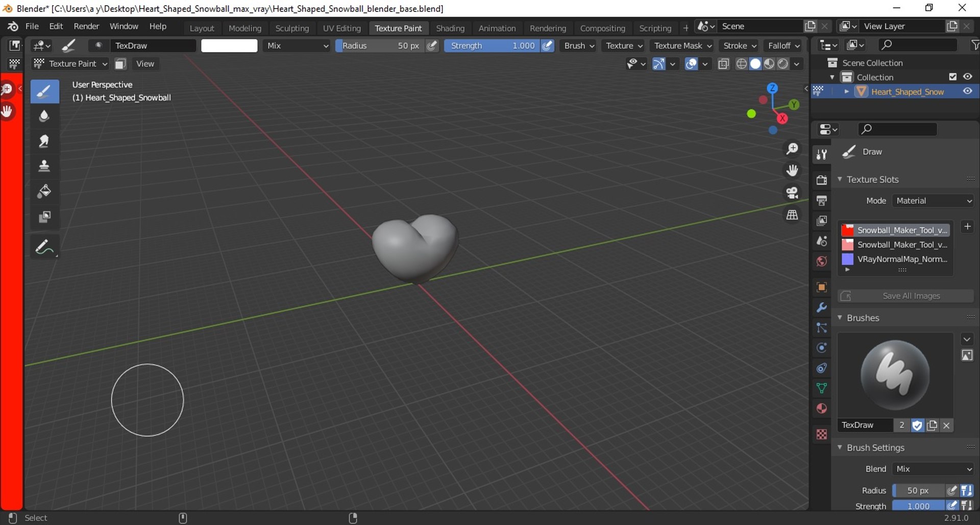The image size is (980, 525).
Task: Open Render properties tab
Action: pos(821,180)
